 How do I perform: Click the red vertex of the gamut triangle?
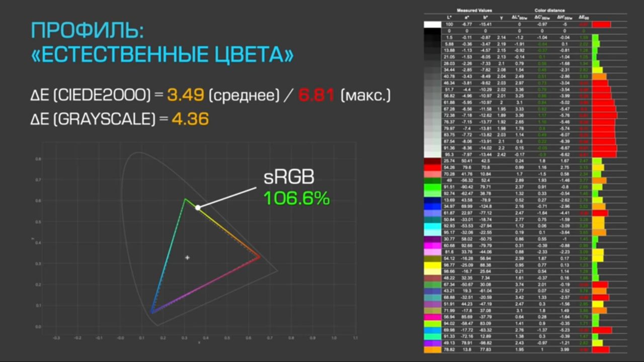click(259, 256)
